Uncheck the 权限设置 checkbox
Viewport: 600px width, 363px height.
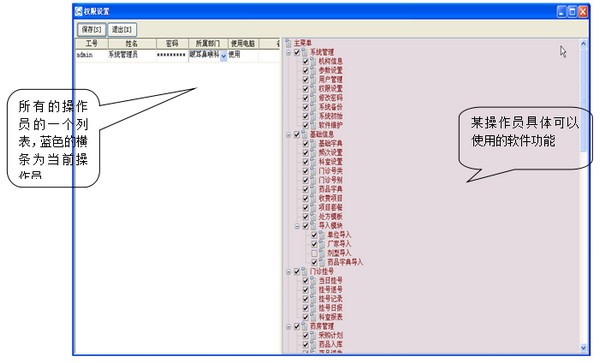pos(305,89)
